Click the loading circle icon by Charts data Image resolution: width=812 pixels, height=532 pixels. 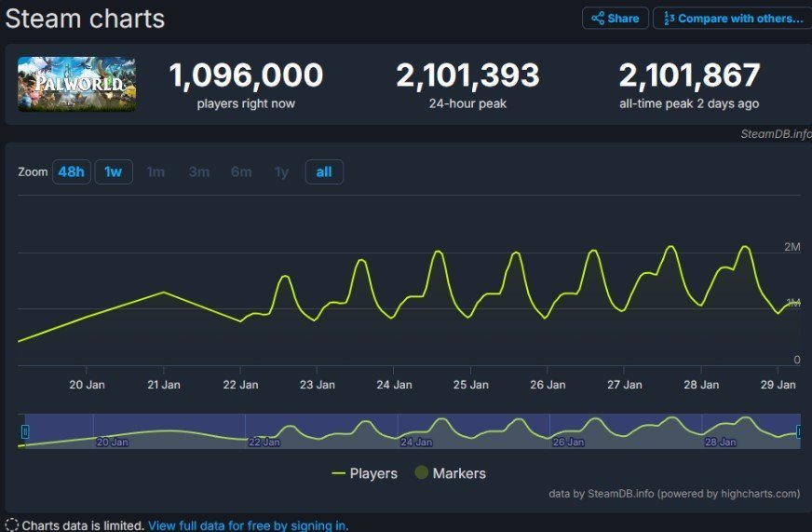11,525
